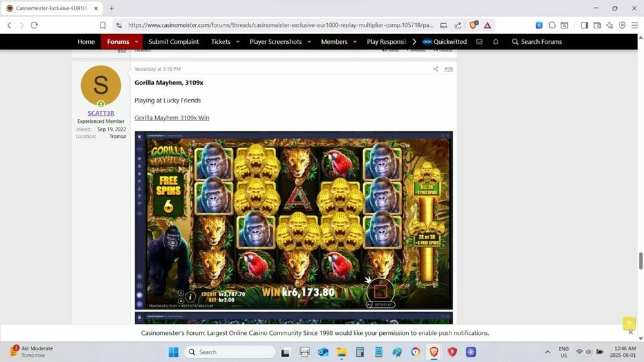Show hidden system tray icons chevron
Viewport: 644px width, 362px height.
(547, 352)
